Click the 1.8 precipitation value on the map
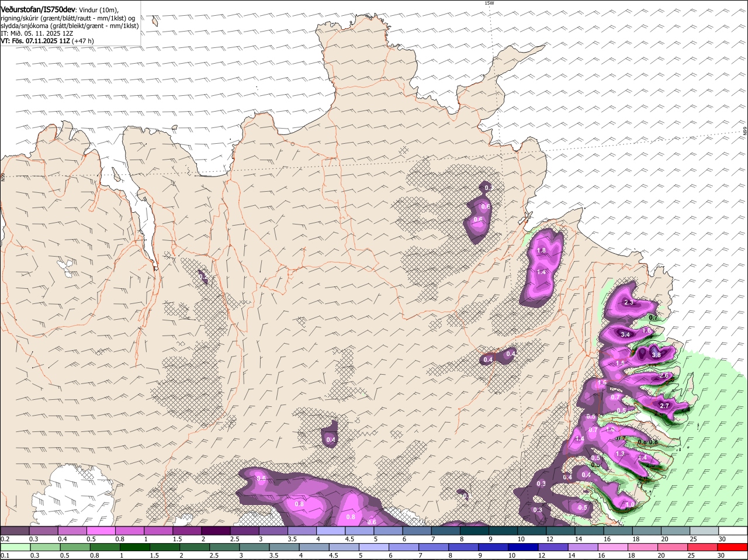 [x=541, y=251]
